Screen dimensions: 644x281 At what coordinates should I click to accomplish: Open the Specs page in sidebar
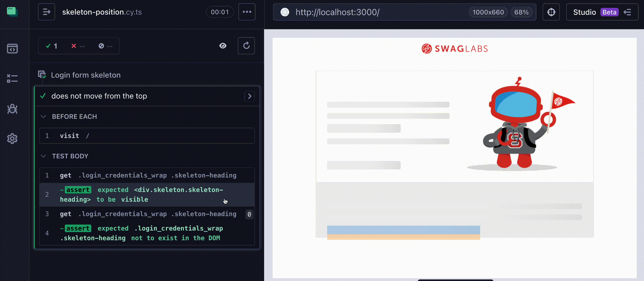(12, 49)
